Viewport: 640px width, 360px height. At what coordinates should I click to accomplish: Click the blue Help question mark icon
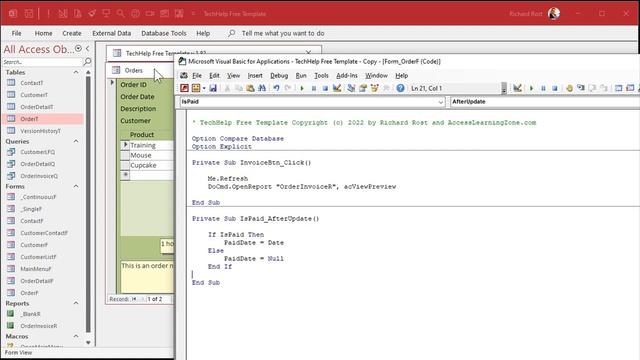tap(400, 88)
